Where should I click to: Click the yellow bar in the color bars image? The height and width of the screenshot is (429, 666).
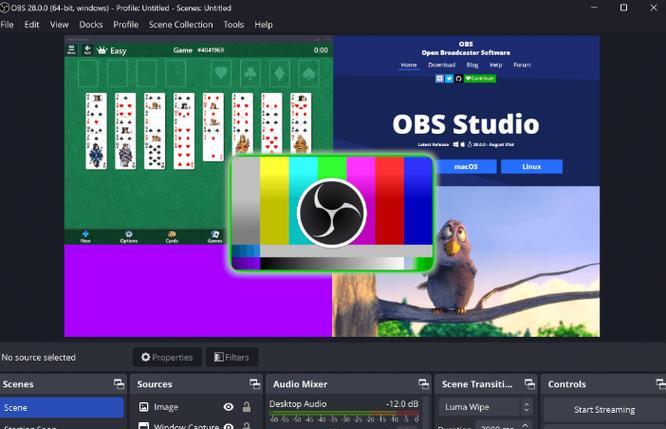click(274, 200)
